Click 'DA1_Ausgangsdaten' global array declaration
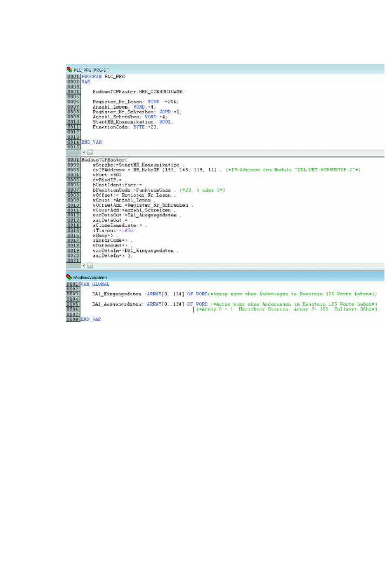The image size is (392, 577). pyautogui.click(x=235, y=304)
